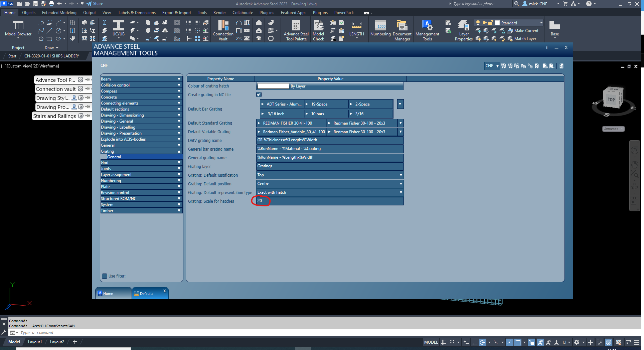The height and width of the screenshot is (350, 644).
Task: Click the General grating name field
Action: coord(330,157)
